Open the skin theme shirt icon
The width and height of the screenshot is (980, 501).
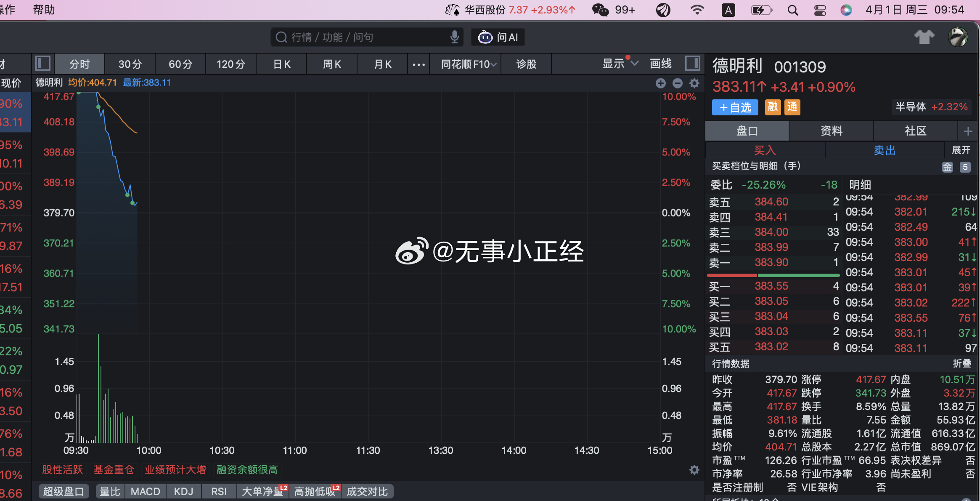pyautogui.click(x=924, y=37)
